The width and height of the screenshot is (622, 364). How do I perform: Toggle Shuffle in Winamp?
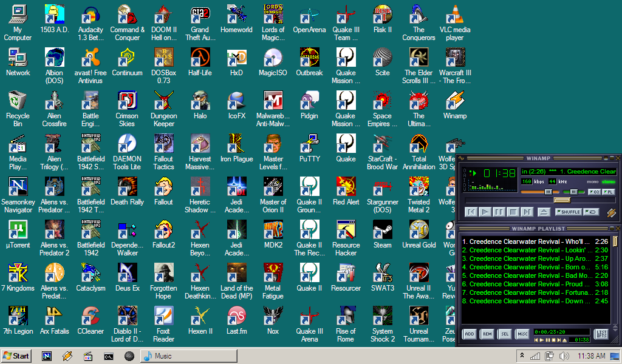(x=568, y=212)
